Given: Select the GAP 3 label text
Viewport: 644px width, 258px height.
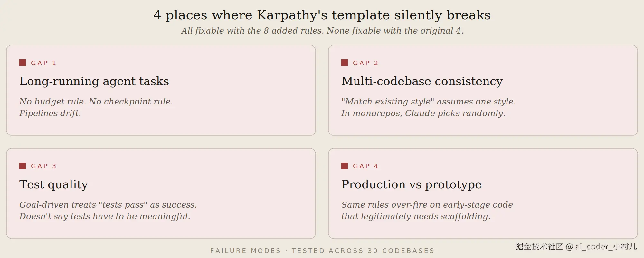Looking at the screenshot, I should (43, 166).
